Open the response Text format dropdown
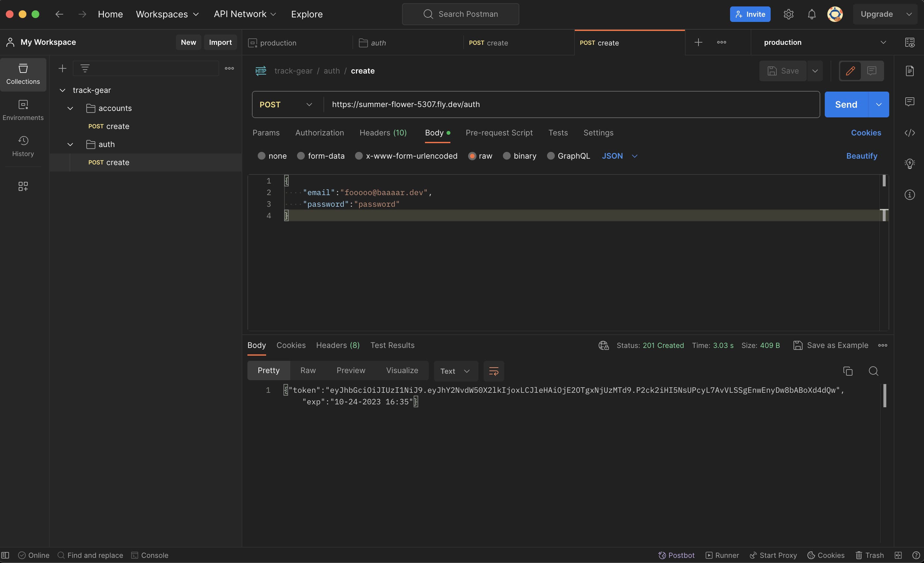This screenshot has width=924, height=563. pos(455,371)
